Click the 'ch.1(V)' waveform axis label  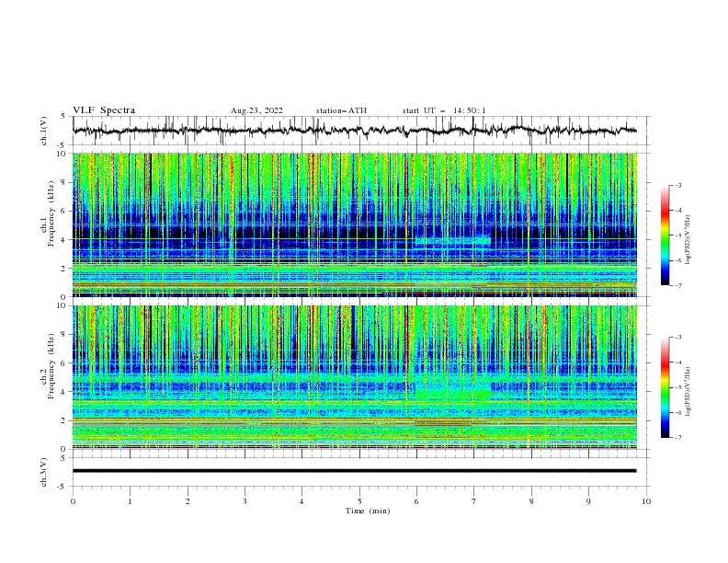(44, 131)
